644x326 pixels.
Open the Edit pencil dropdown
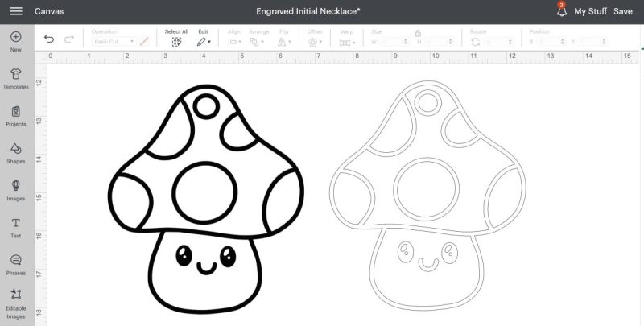click(x=204, y=42)
